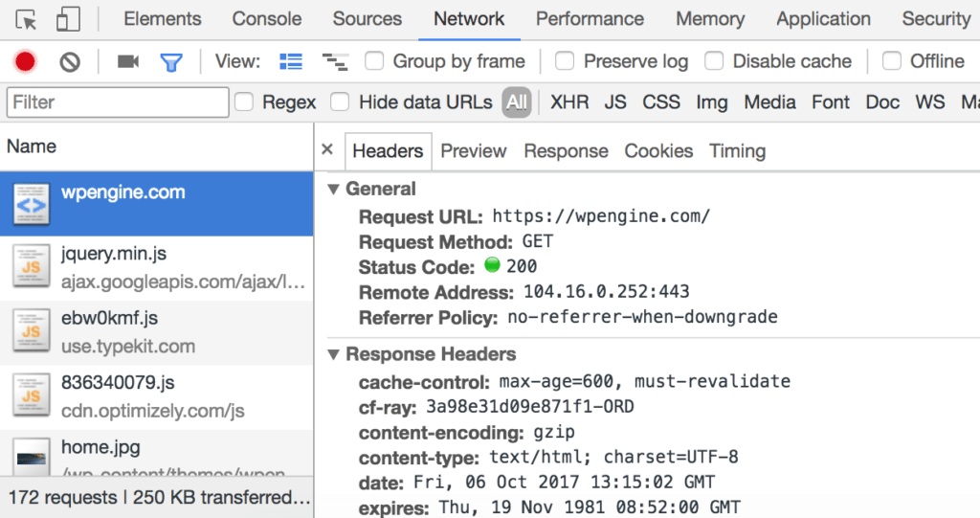Filter requests by XHR type

click(569, 102)
